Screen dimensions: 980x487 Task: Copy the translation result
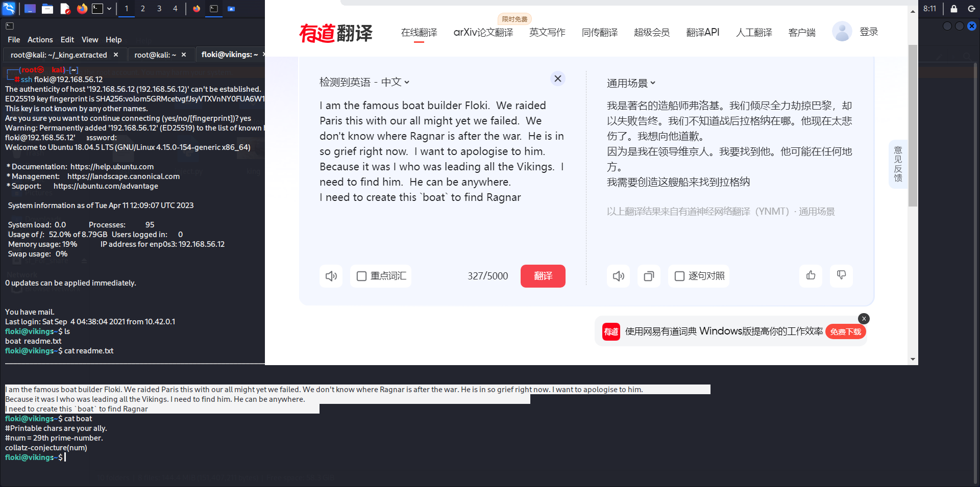pyautogui.click(x=649, y=276)
